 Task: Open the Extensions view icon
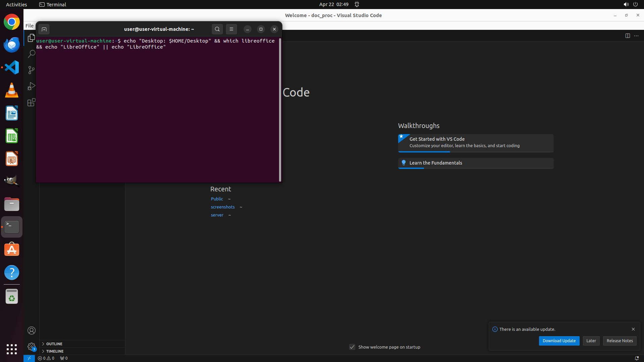click(31, 102)
